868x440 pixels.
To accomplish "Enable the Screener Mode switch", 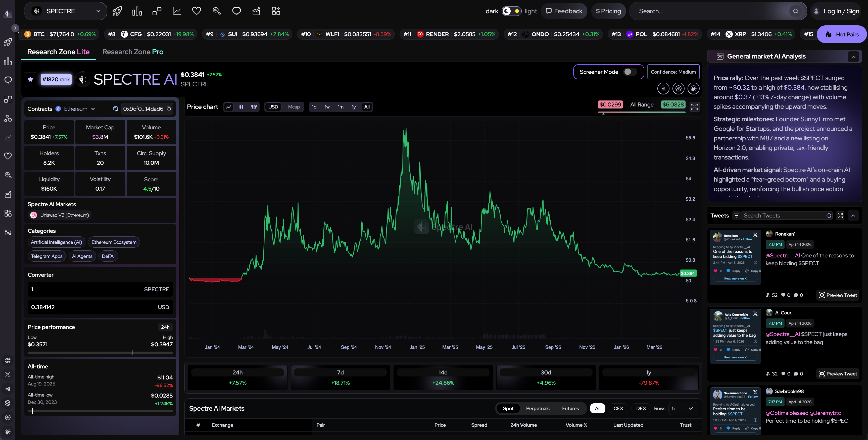I will click(630, 72).
